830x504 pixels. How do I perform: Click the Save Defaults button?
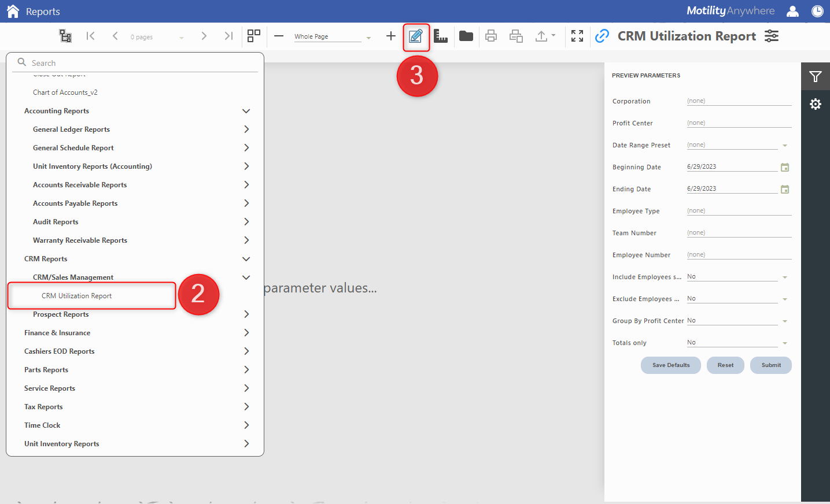tap(670, 365)
